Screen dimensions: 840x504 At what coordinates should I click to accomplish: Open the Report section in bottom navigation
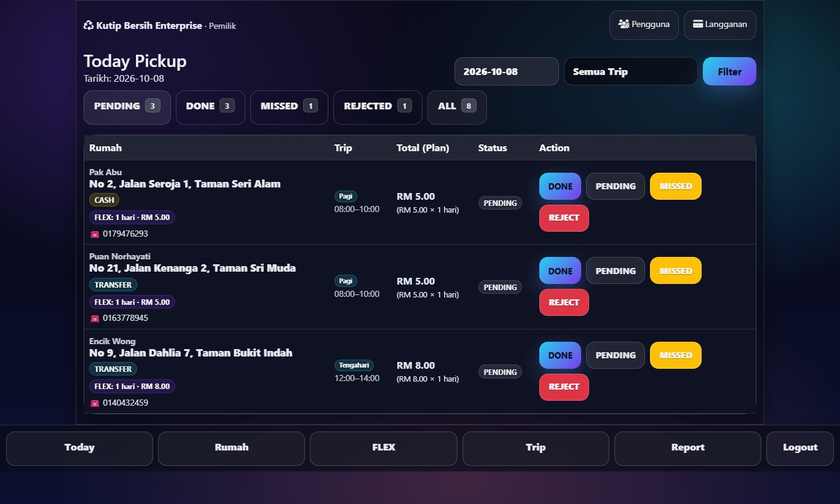(687, 448)
